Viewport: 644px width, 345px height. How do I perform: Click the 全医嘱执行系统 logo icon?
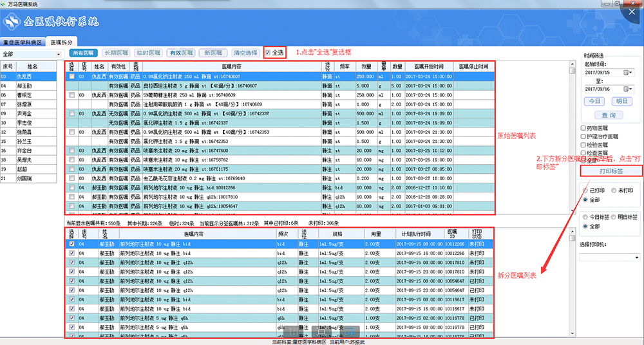click(14, 24)
